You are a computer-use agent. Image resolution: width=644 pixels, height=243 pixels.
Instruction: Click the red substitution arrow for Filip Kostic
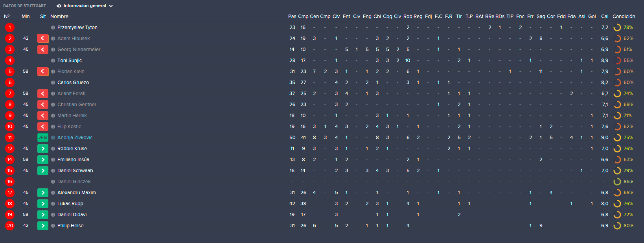click(x=42, y=127)
